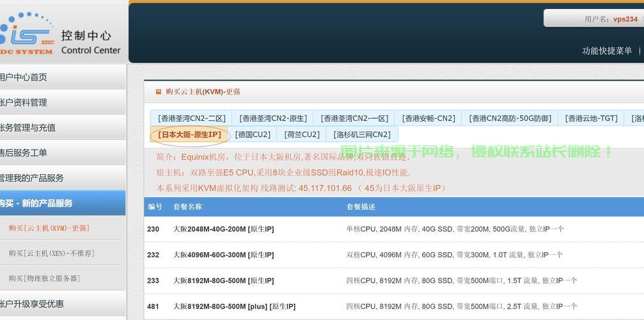Expand 管理我的产品服务 menu
The height and width of the screenshot is (320, 644).
point(32,178)
